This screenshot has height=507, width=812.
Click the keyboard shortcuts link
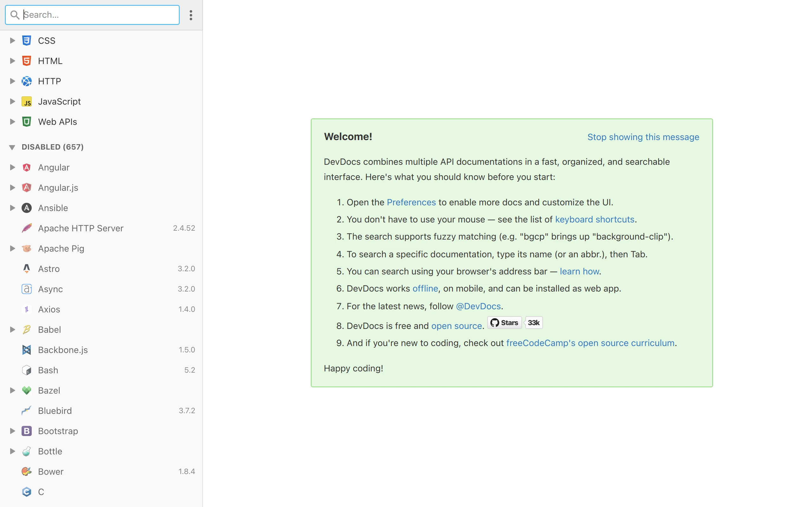click(x=594, y=219)
